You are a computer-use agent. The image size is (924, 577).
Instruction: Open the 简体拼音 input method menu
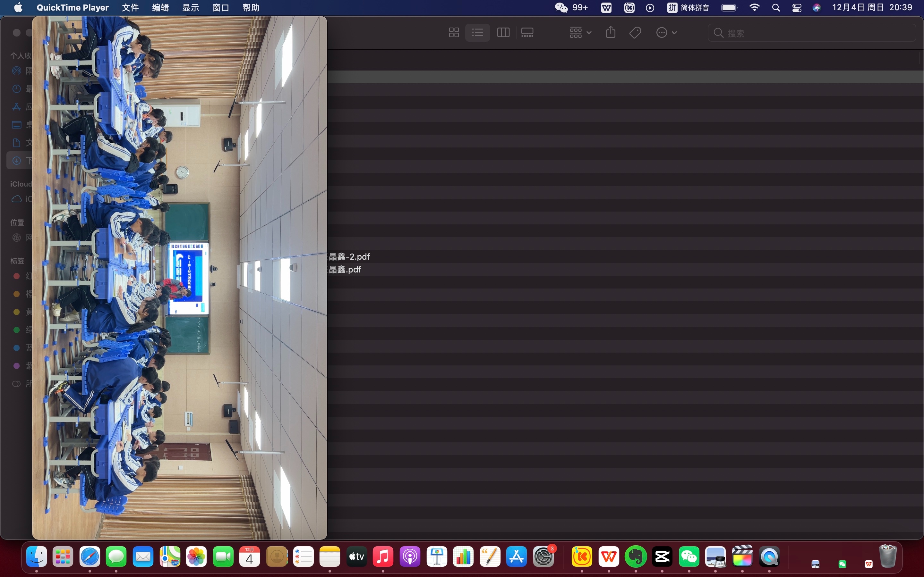[688, 8]
